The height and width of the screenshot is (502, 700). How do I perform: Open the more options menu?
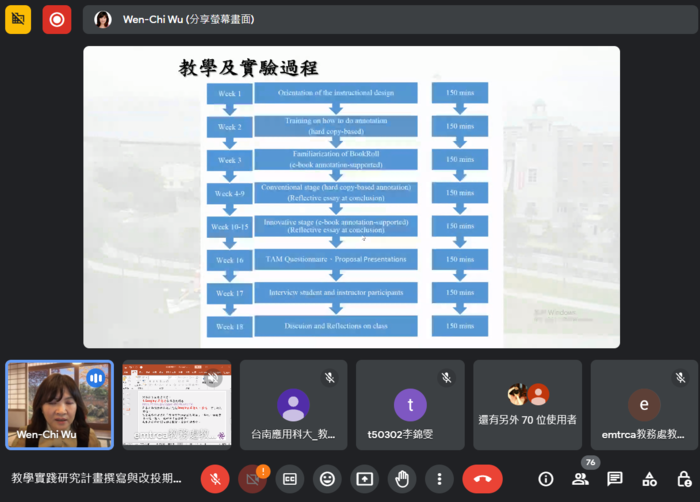439,479
